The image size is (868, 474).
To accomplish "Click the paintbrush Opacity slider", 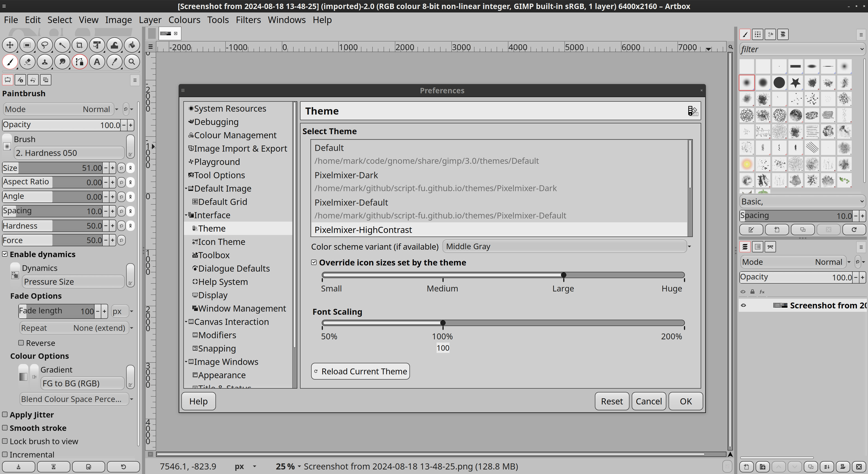I will tap(61, 125).
